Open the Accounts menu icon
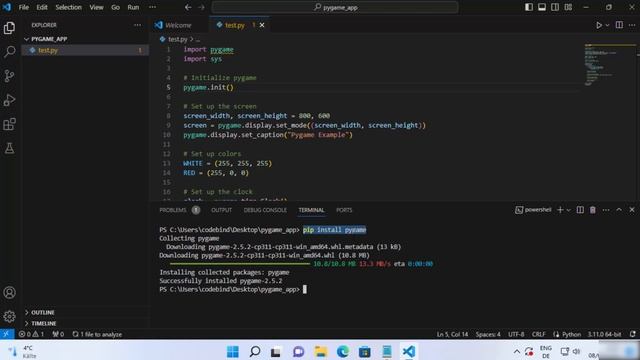 click(9, 293)
